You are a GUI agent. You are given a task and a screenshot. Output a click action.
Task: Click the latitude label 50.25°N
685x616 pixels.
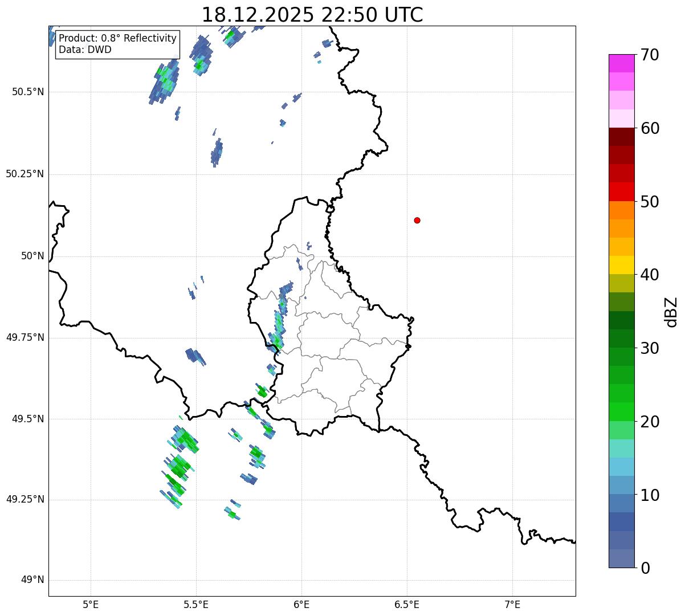[25, 174]
